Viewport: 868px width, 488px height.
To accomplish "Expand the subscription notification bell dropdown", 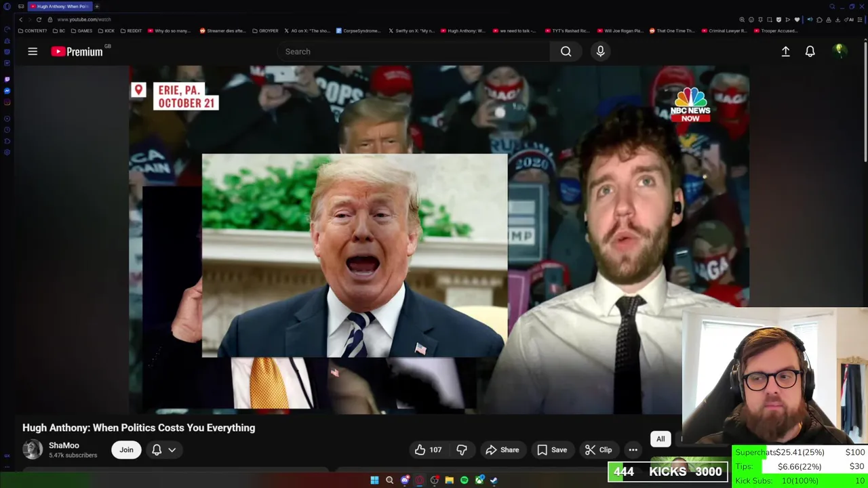I will (x=164, y=450).
